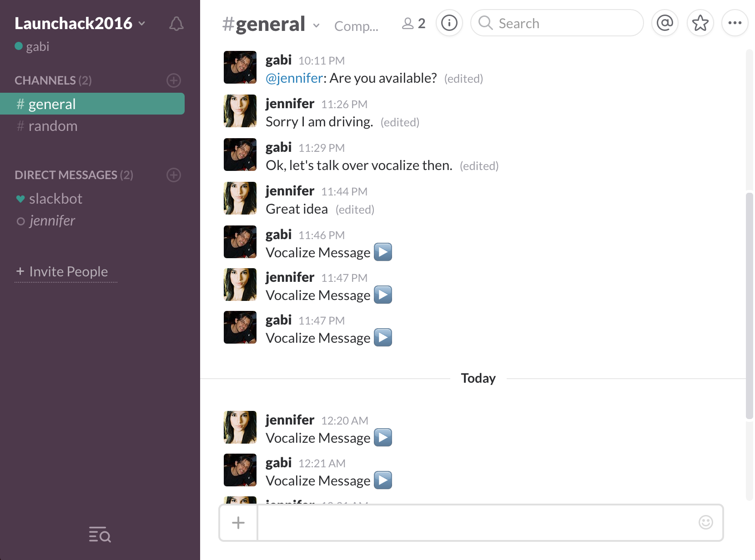Click 'Ok, let's talk over vocalize then.' text
The width and height of the screenshot is (755, 560).
[x=359, y=165]
